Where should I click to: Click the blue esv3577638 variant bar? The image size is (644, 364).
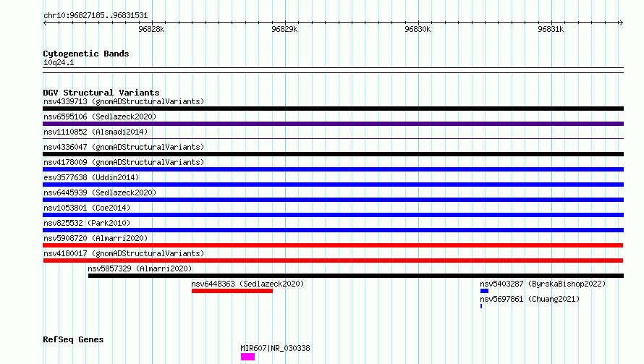[333, 185]
